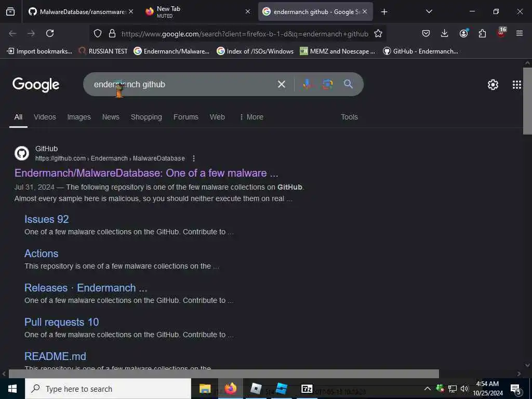Open the Windows notification center
Image resolution: width=532 pixels, height=399 pixels.
[x=516, y=389]
